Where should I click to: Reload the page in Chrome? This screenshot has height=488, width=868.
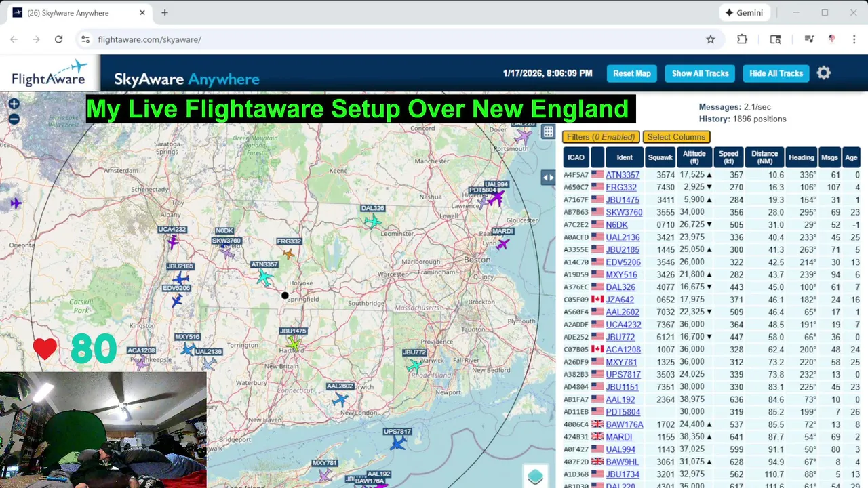click(x=58, y=39)
